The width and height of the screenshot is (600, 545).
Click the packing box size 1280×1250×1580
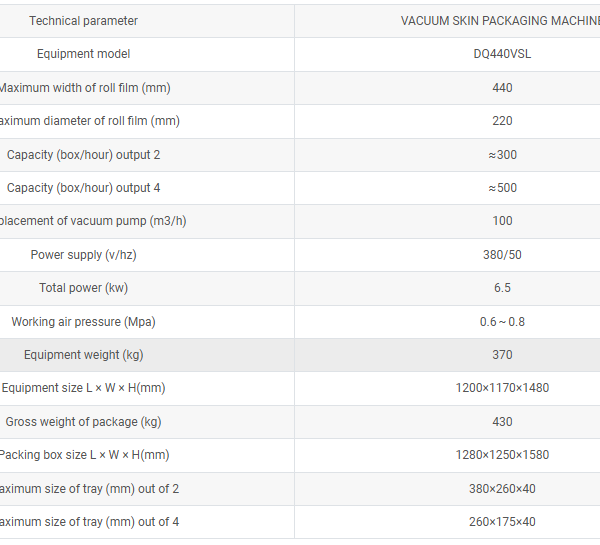(x=502, y=455)
